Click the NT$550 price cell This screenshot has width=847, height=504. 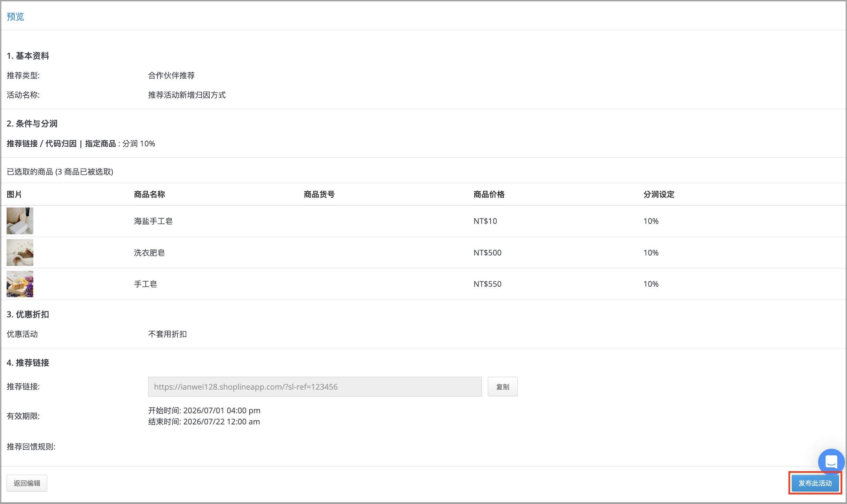pyautogui.click(x=487, y=284)
